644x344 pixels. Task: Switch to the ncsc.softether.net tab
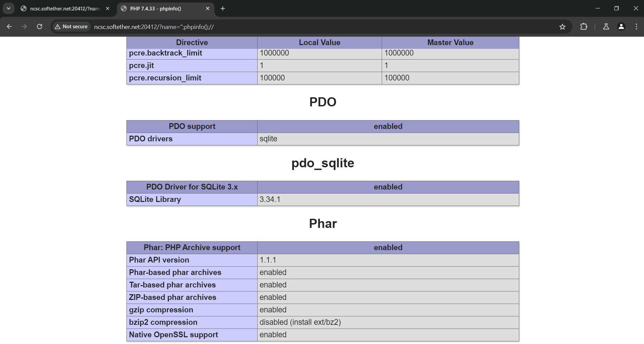point(64,8)
